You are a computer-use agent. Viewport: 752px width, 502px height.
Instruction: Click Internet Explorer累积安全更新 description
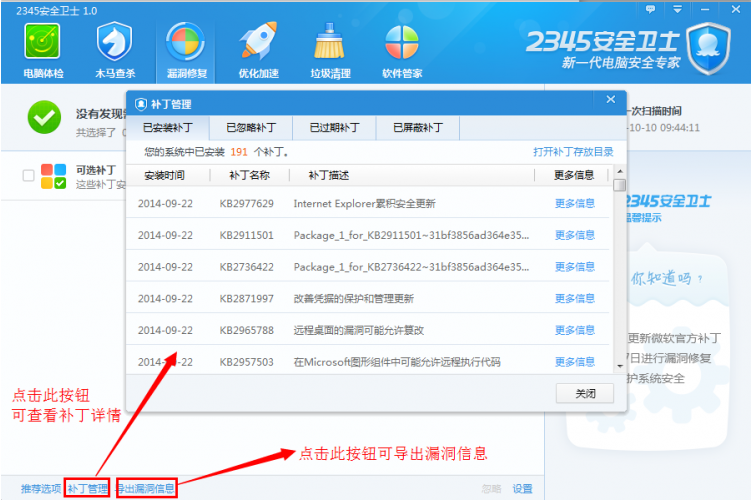(x=364, y=203)
